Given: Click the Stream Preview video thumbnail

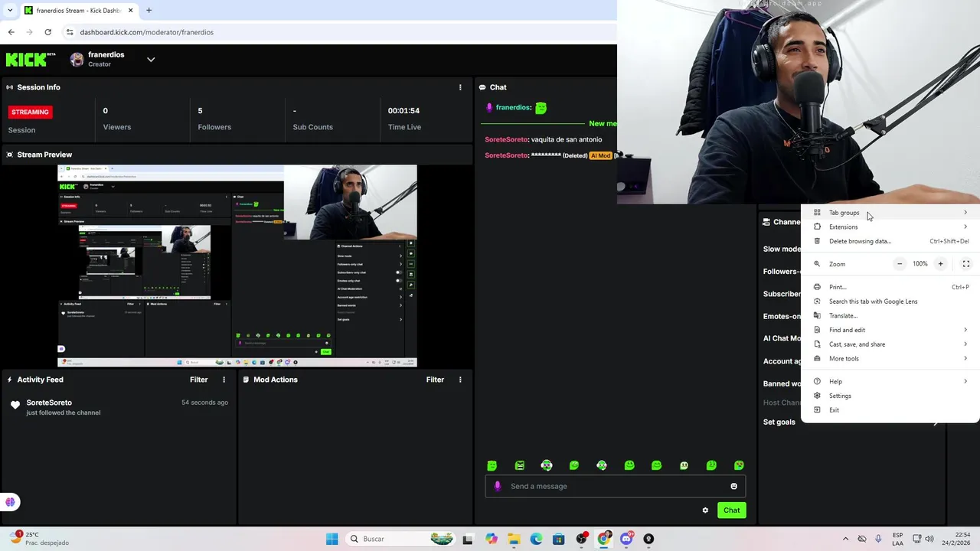Looking at the screenshot, I should [237, 266].
